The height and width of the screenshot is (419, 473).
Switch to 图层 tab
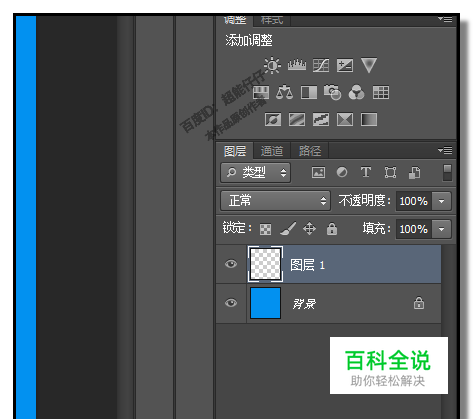click(235, 151)
